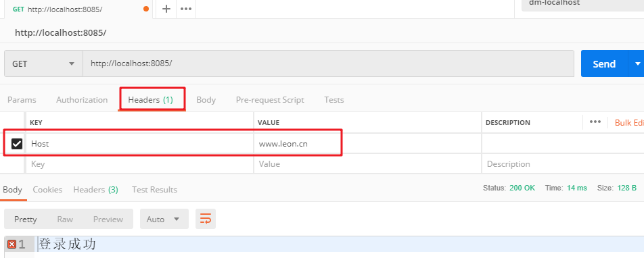Open the Tests tab

pos(334,100)
